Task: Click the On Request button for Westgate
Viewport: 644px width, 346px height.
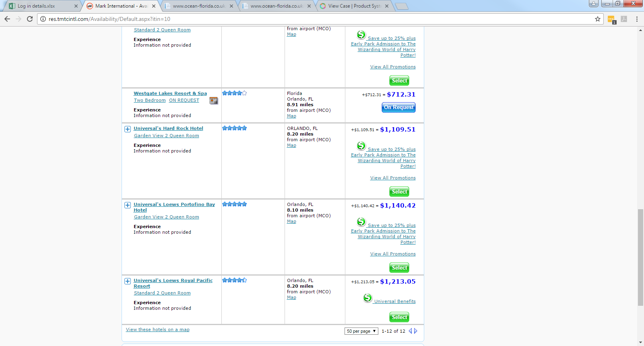Action: point(398,107)
